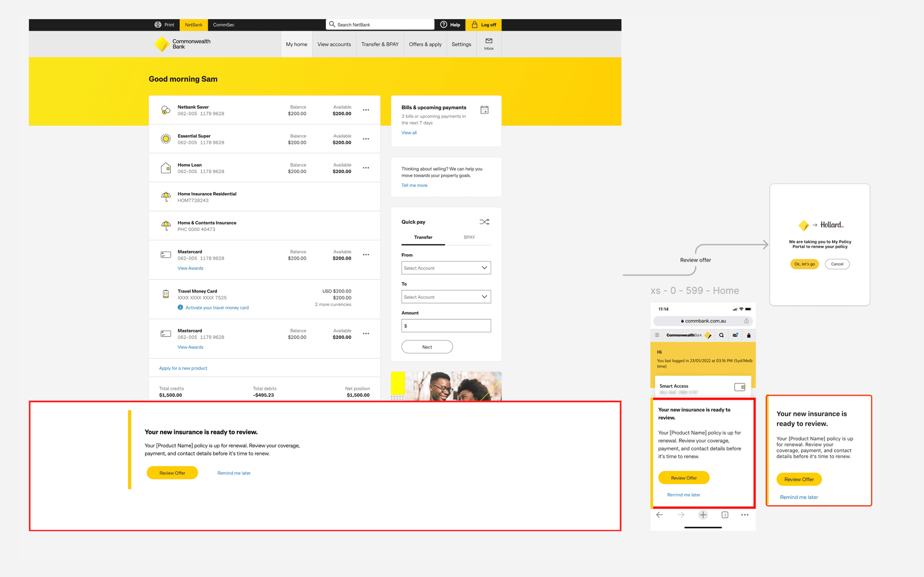Select the Offers & apply menu
924x577 pixels.
coord(425,44)
